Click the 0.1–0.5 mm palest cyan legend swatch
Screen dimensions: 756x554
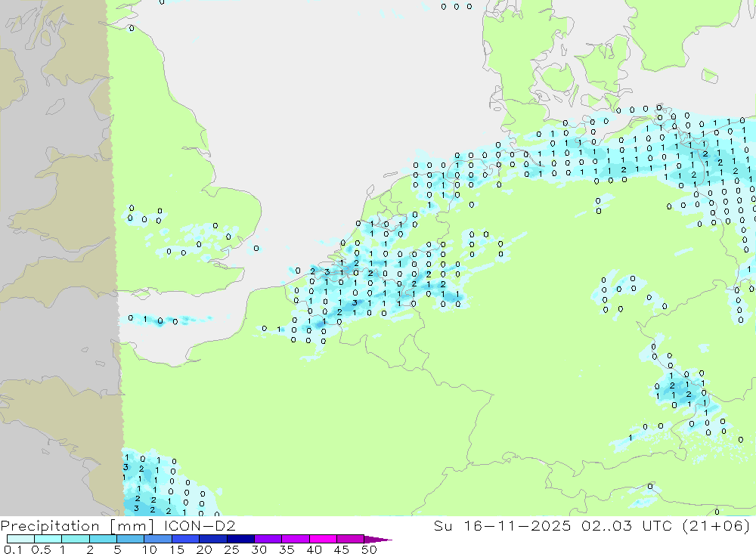(20, 539)
